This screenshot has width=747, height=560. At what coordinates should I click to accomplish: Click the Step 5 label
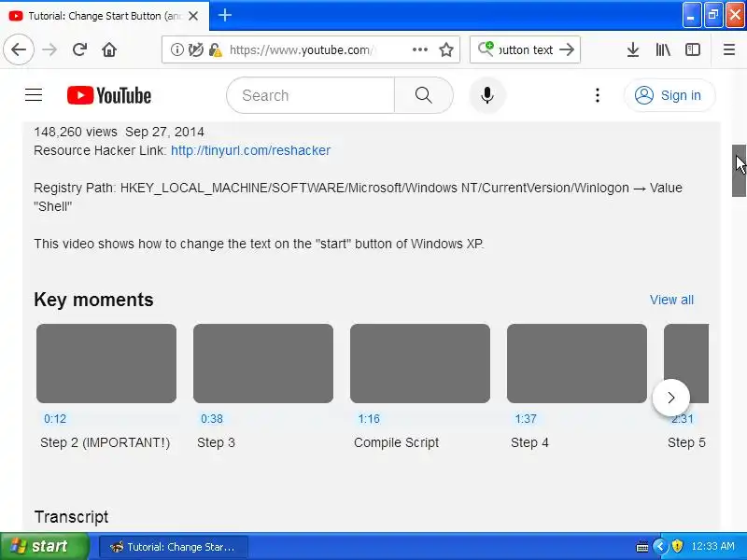[686, 442]
